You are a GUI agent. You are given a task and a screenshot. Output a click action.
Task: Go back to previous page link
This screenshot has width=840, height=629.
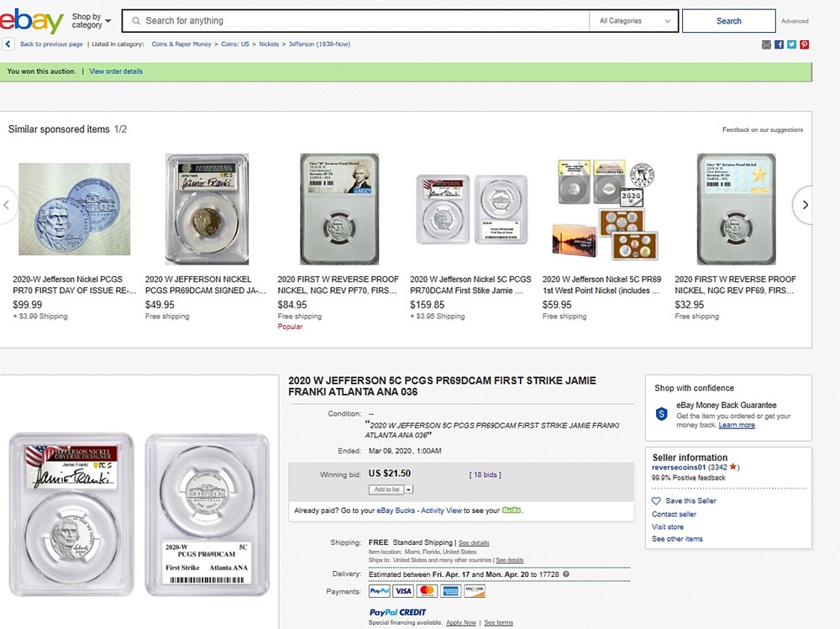pyautogui.click(x=51, y=44)
